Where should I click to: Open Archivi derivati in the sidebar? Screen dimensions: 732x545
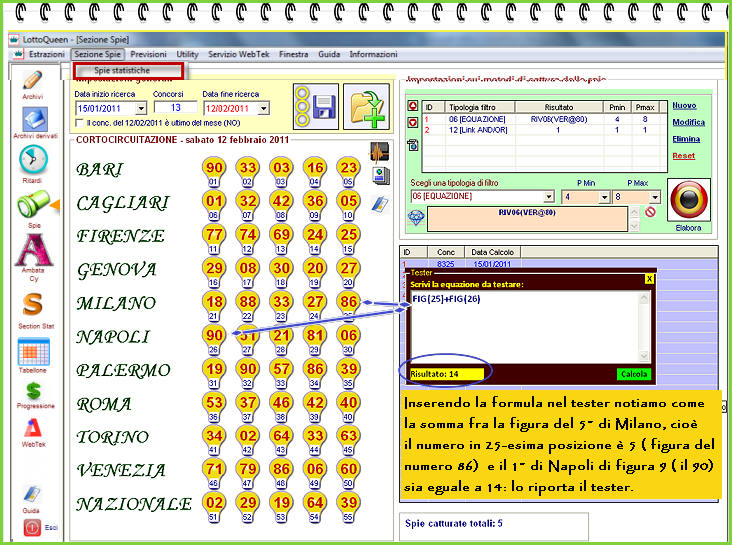pos(35,119)
